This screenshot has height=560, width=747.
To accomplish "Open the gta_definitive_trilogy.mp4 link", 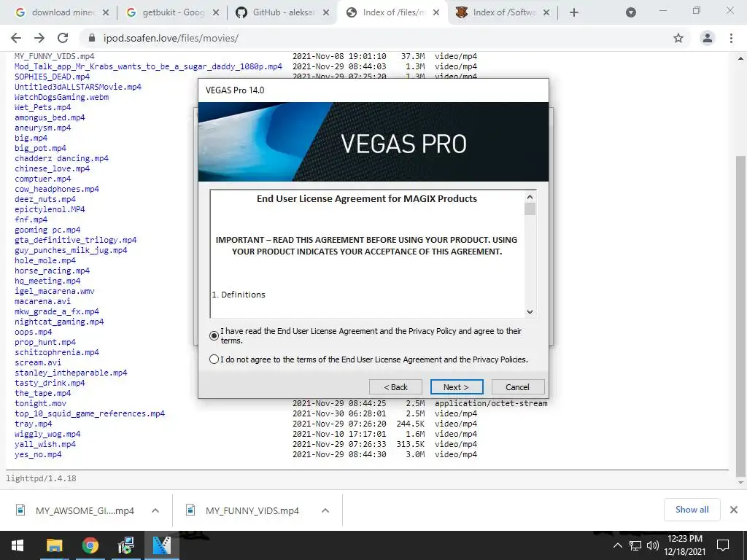I will point(75,240).
